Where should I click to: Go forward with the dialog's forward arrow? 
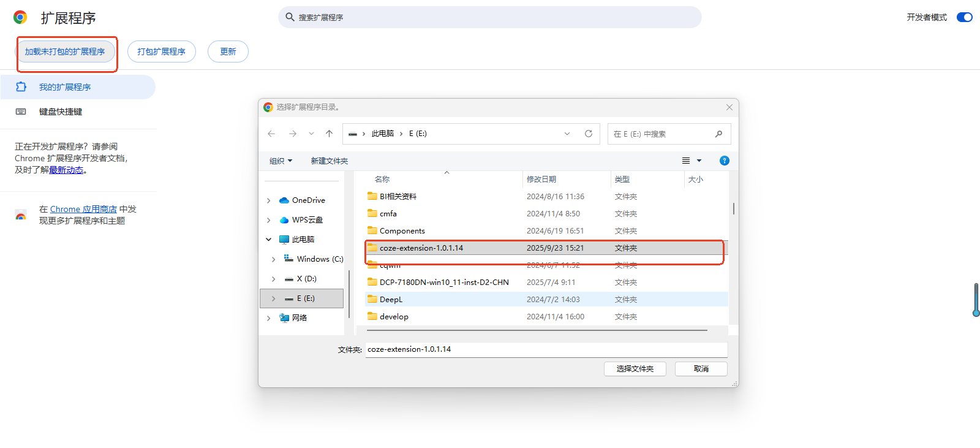click(x=293, y=134)
